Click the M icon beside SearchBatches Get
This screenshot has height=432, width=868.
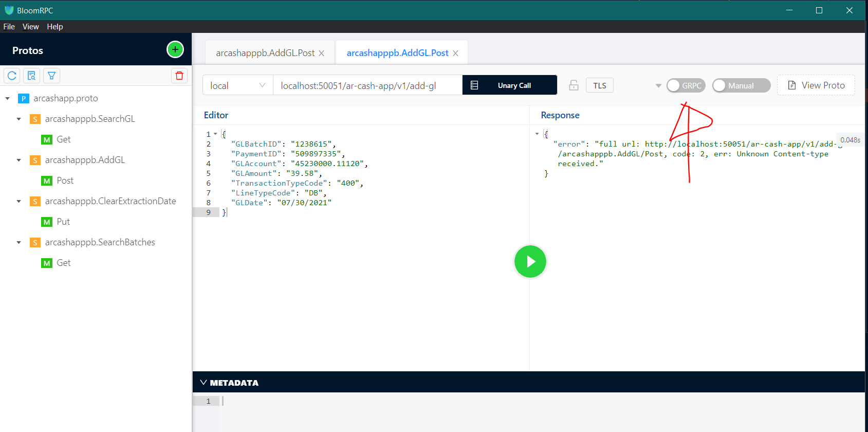pyautogui.click(x=47, y=263)
